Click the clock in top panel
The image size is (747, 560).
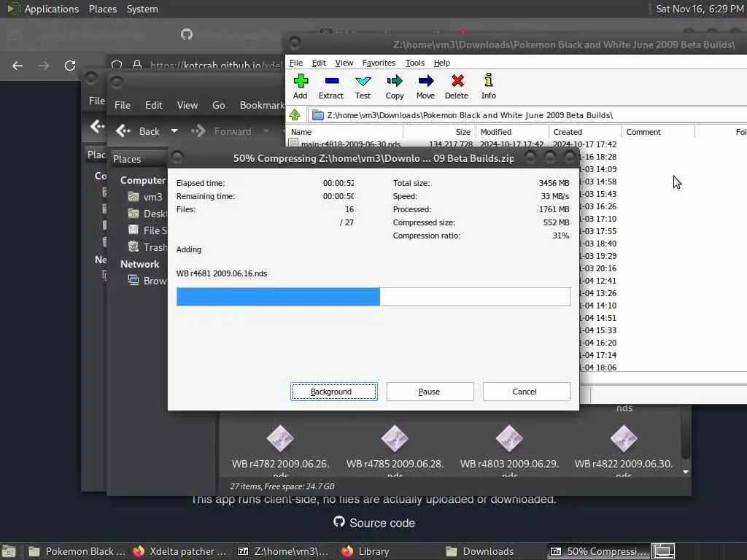pyautogui.click(x=700, y=9)
